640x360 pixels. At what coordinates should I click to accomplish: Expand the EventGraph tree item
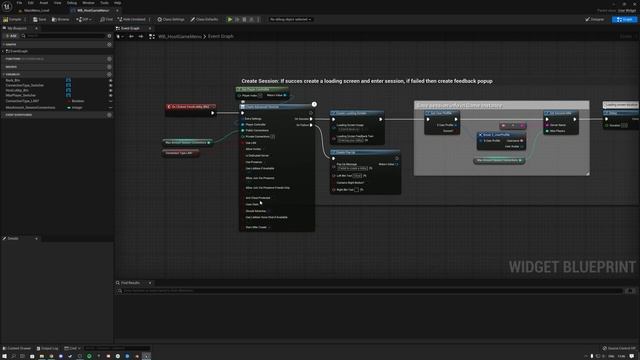click(x=3, y=51)
